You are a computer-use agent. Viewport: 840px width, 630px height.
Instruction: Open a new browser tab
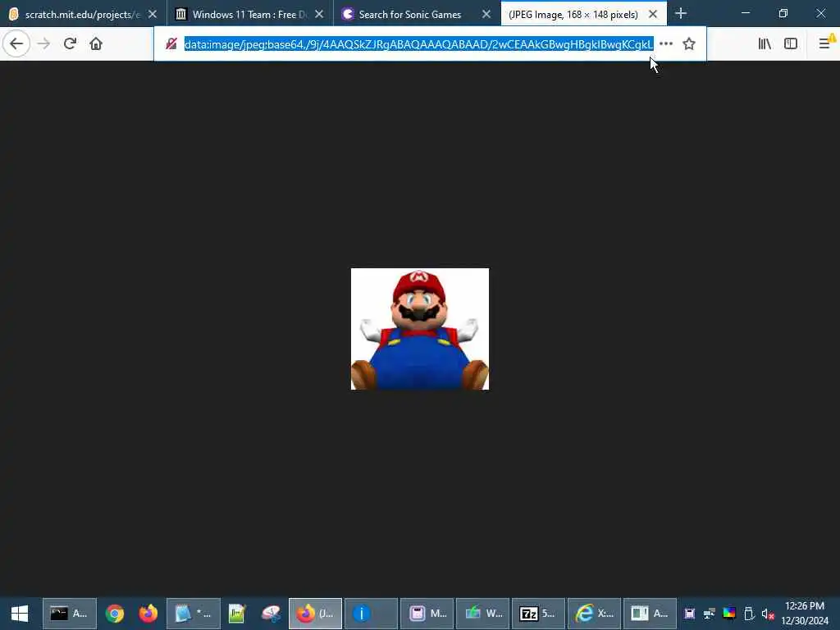coord(681,13)
